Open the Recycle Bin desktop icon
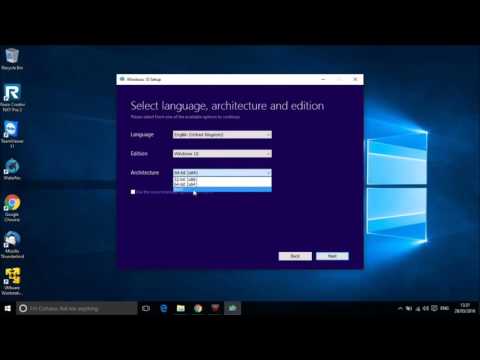The height and width of the screenshot is (360, 480). pyautogui.click(x=12, y=59)
